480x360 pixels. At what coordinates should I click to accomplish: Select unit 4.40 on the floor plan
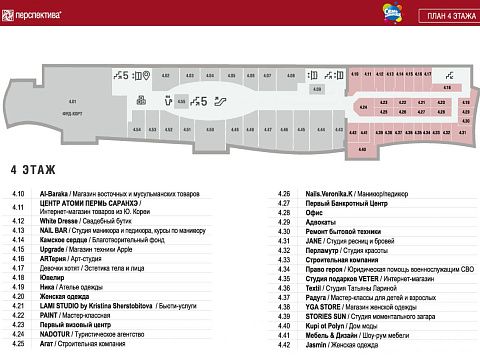pyautogui.click(x=362, y=149)
